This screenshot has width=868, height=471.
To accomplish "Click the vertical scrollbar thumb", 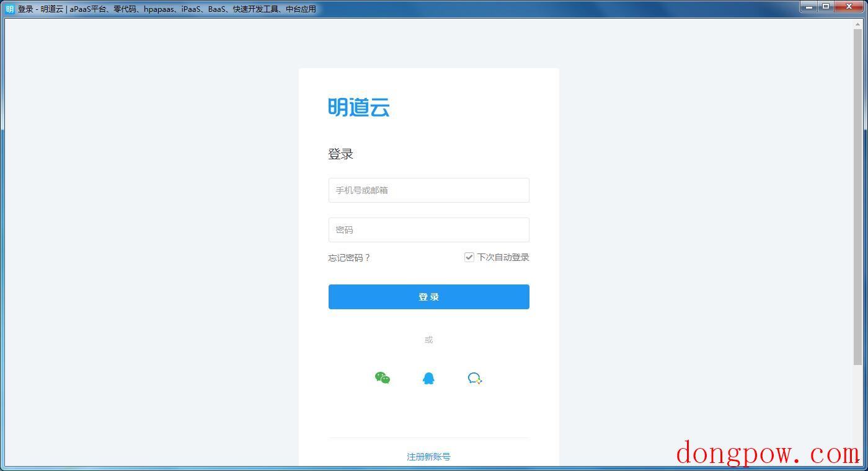I will tap(858, 196).
